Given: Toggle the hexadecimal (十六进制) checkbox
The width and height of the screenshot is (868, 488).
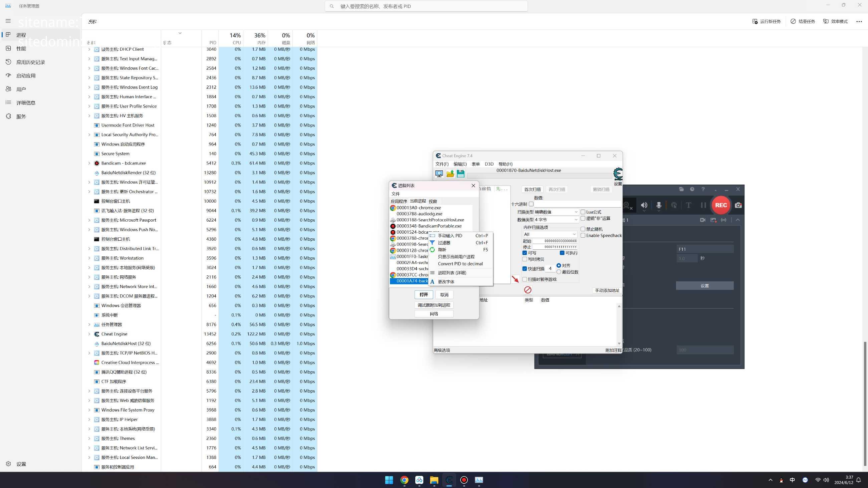Looking at the screenshot, I should 531,204.
